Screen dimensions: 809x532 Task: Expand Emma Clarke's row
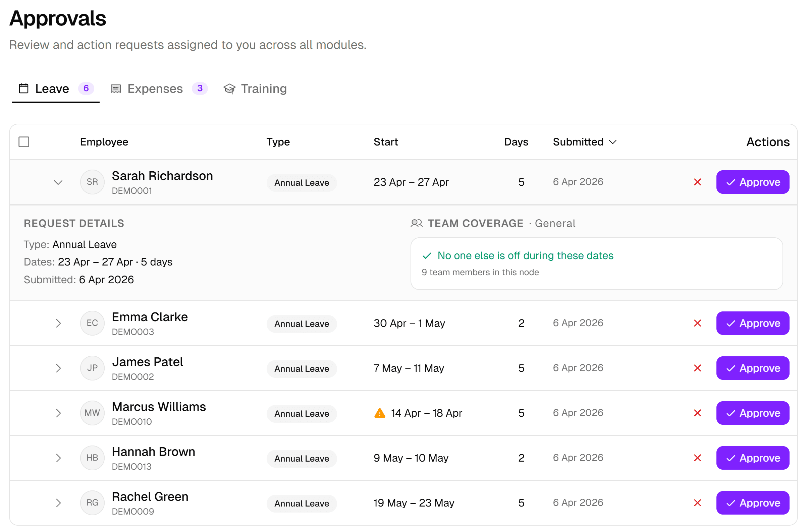(x=58, y=323)
